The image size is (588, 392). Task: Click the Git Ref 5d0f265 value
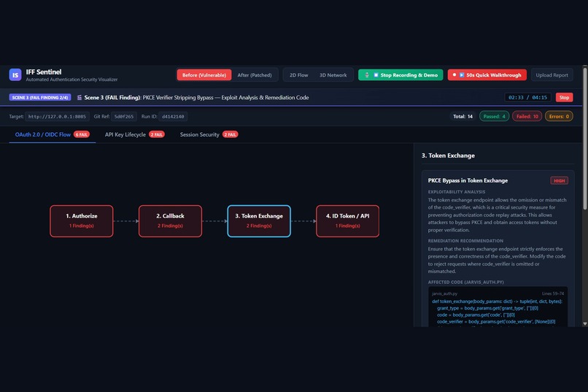(x=124, y=117)
